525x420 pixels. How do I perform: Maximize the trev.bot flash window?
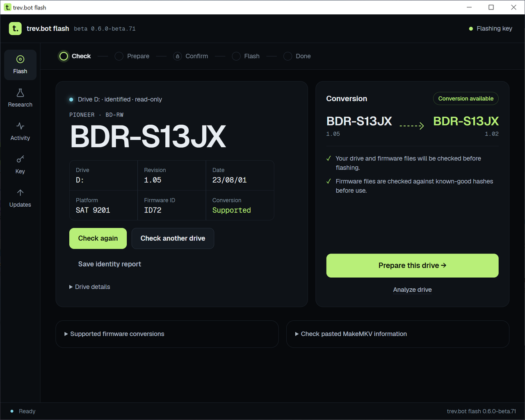tap(491, 7)
